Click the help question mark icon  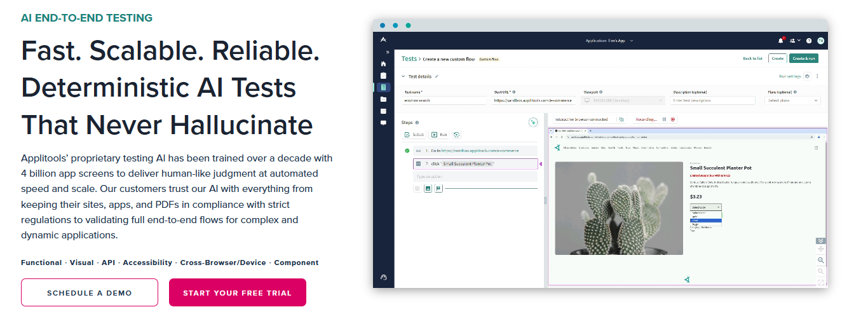809,41
